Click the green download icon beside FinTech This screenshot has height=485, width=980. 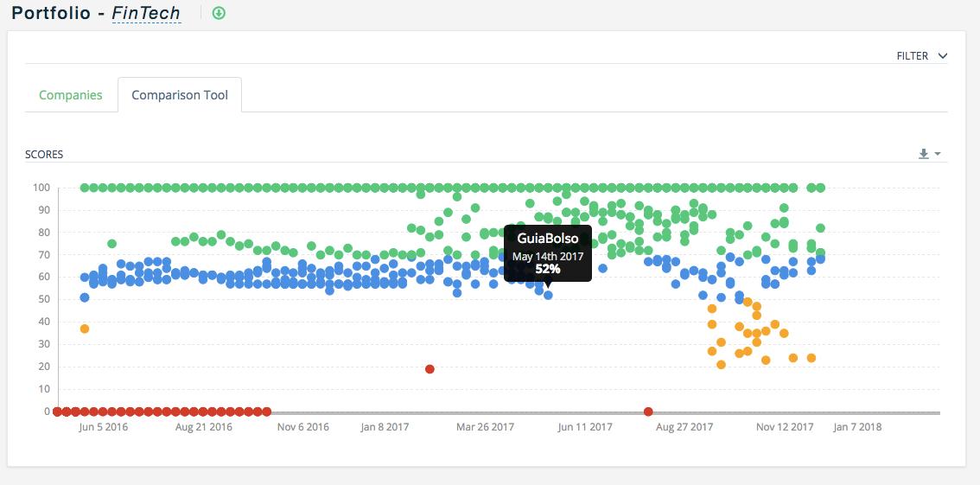click(218, 13)
